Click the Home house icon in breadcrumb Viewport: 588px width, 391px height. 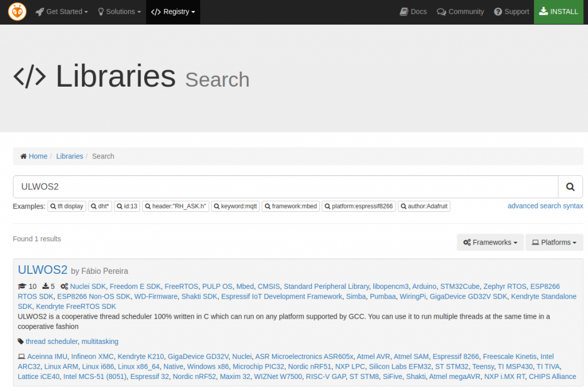(24, 156)
